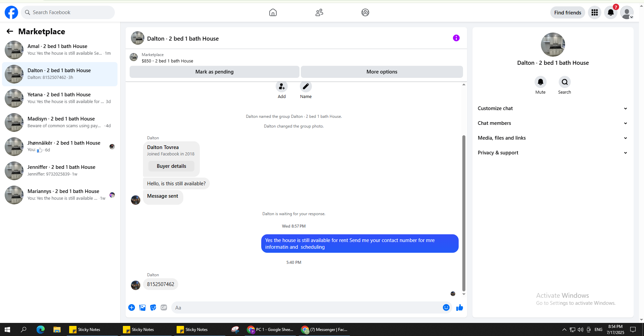Search in conversation from right panel
The image size is (644, 336).
[x=565, y=82]
